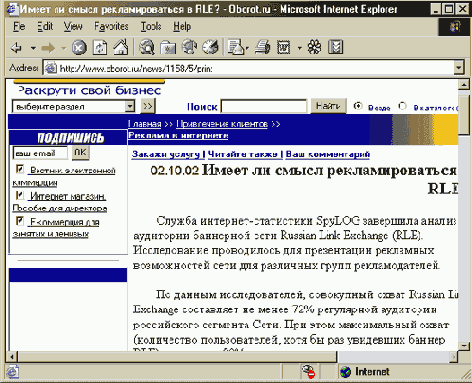Stop page loading with Stop icon
The height and width of the screenshot is (383, 472).
79,48
